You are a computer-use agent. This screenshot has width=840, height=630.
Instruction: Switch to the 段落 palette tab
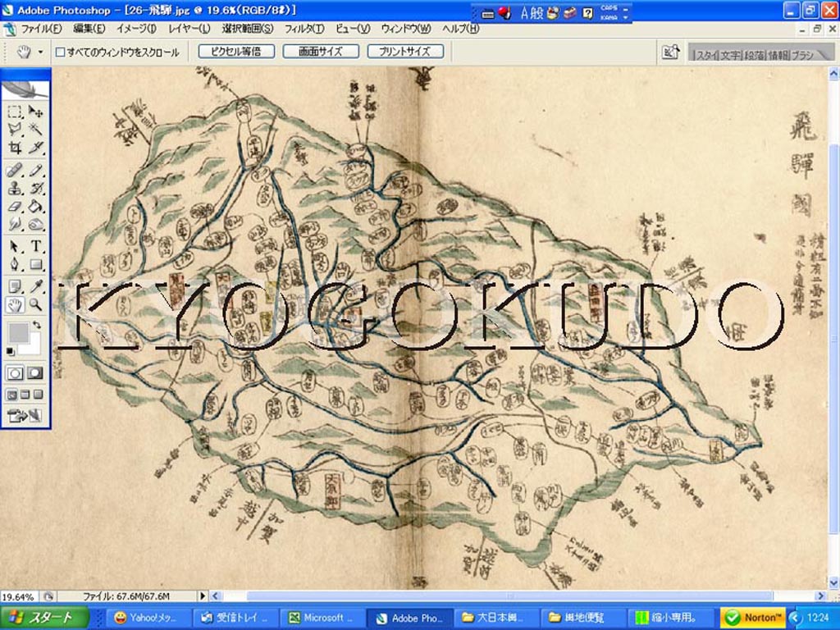click(x=755, y=55)
